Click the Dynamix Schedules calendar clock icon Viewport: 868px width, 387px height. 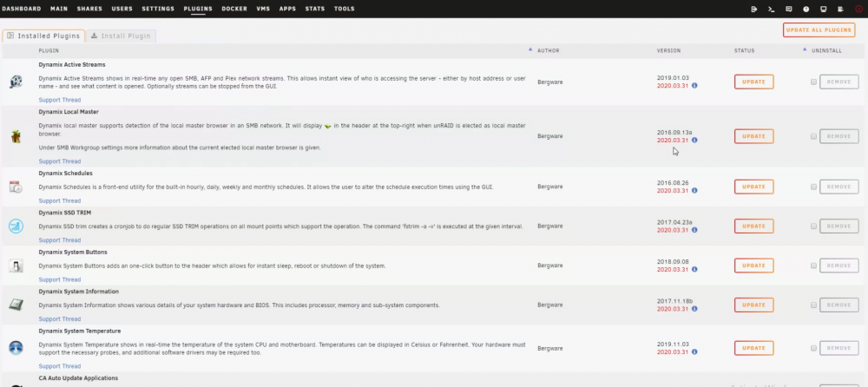coord(16,187)
